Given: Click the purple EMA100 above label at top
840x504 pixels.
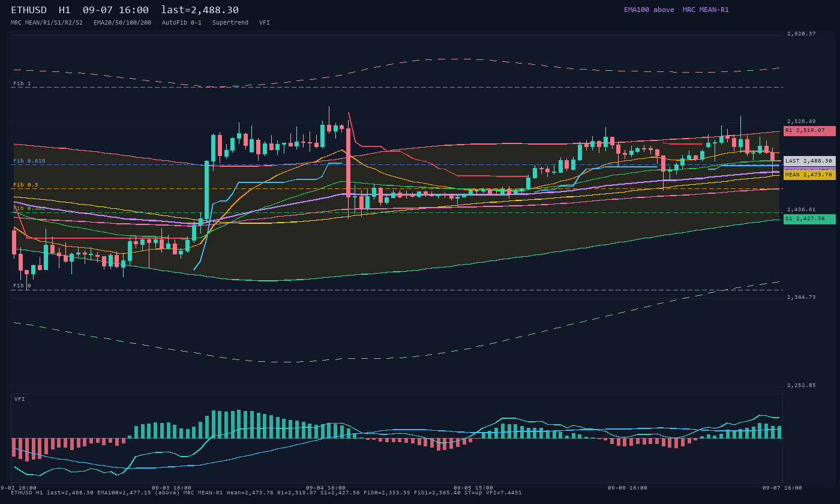Looking at the screenshot, I should point(649,10).
